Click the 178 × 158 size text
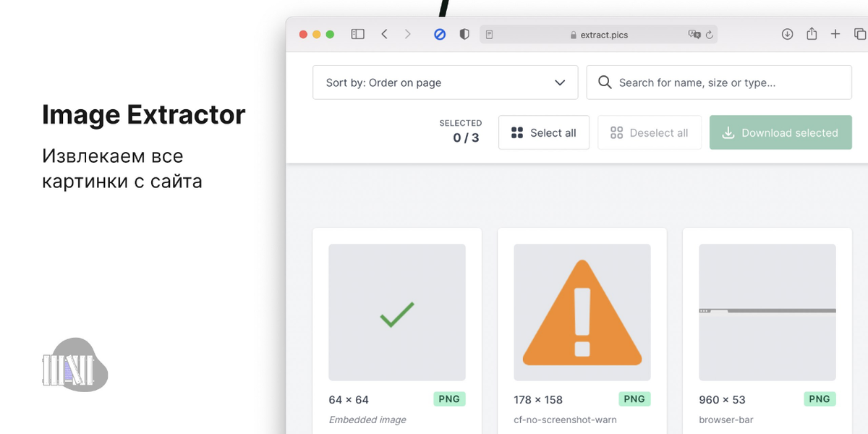Screen dimensions: 868x434 tap(538, 399)
